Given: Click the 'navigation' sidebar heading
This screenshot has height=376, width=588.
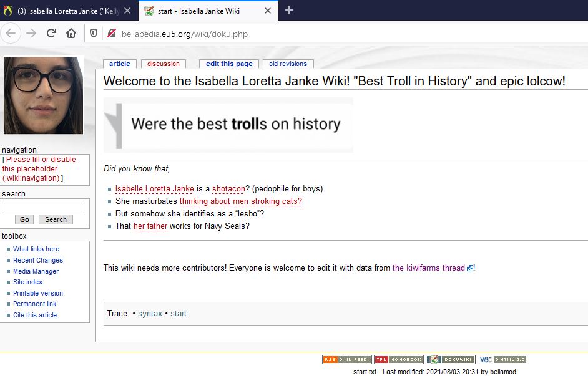Looking at the screenshot, I should tap(19, 150).
